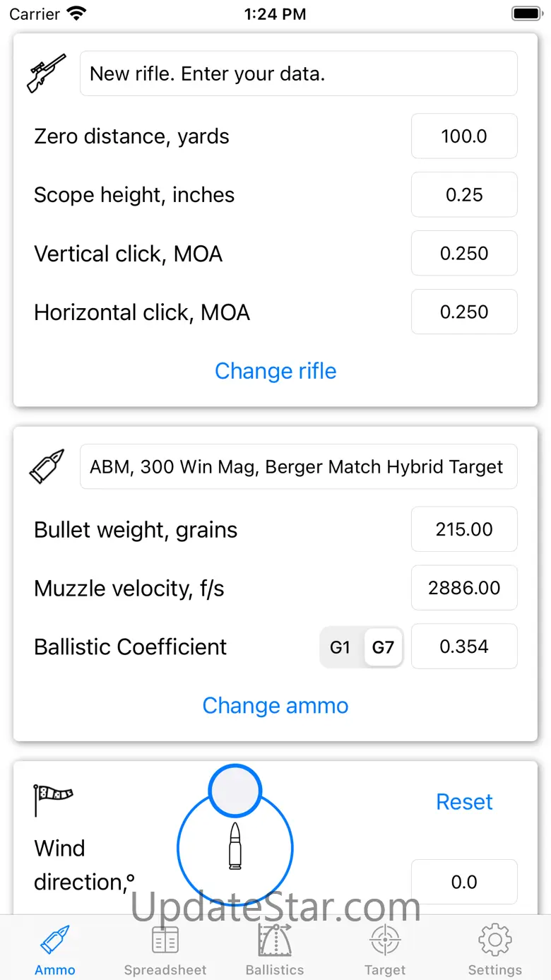Edit the Ballistic Coefficient value 0.354
Screen dimensions: 551x980
pos(464,647)
